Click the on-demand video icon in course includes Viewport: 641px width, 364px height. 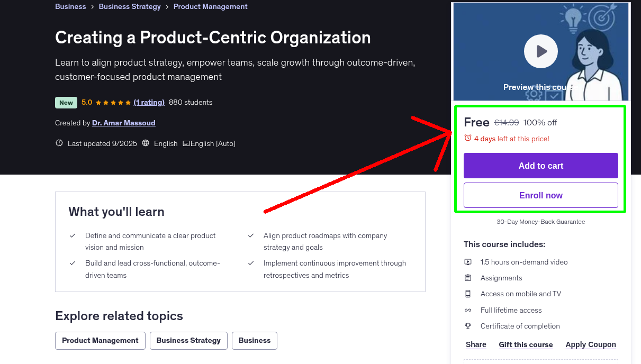[x=468, y=262]
